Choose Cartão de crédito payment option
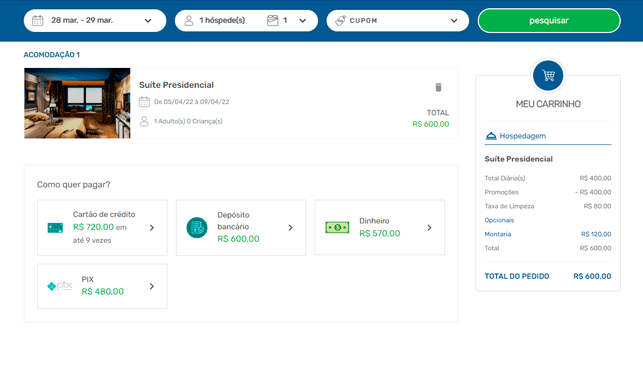The height and width of the screenshot is (374, 643). click(102, 228)
